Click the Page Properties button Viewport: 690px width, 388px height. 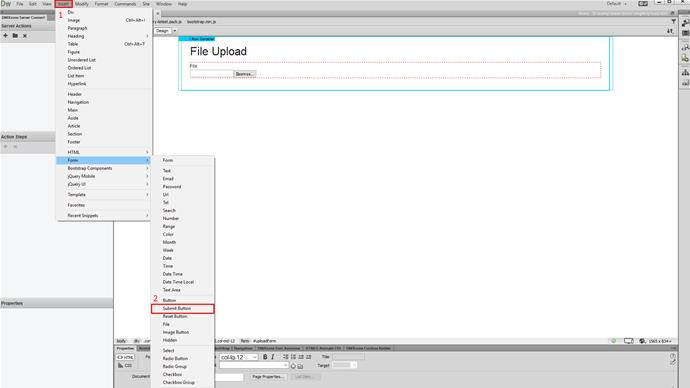[268, 377]
